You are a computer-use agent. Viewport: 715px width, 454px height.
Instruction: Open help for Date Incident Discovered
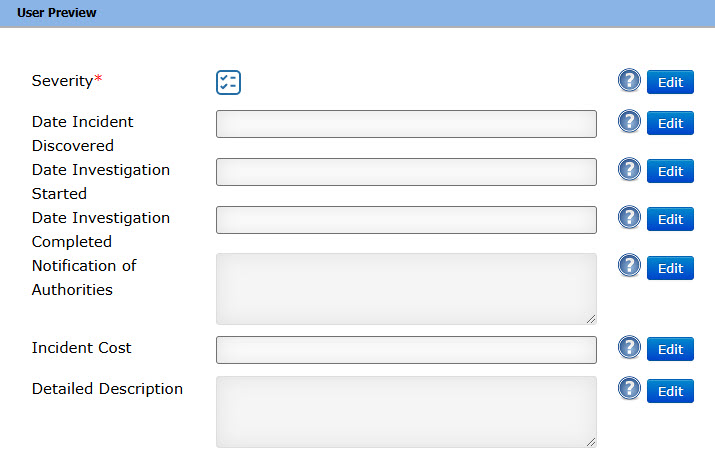click(629, 122)
